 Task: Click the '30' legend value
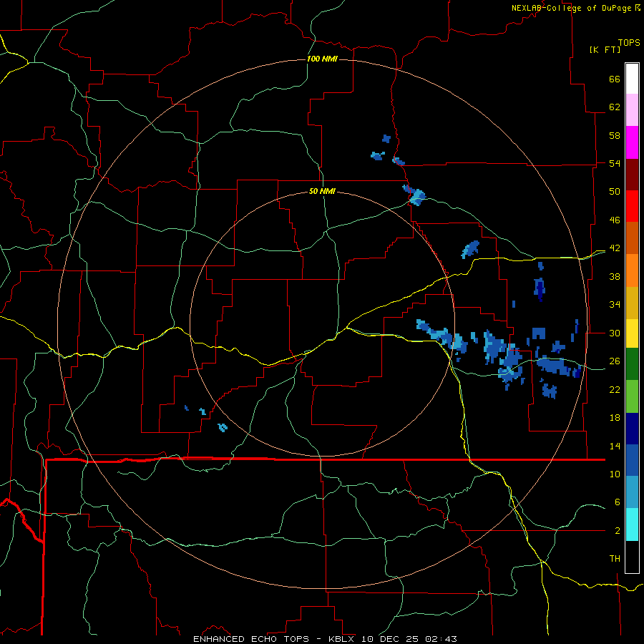(x=615, y=333)
